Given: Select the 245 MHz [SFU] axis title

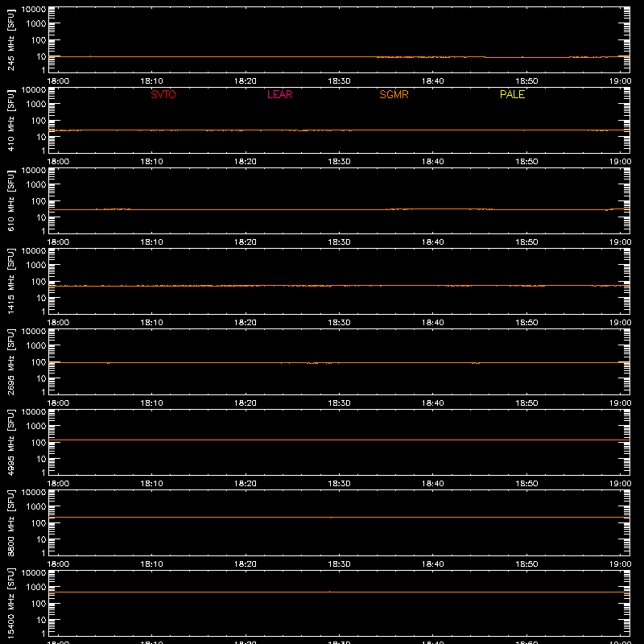Looking at the screenshot, I should click(11, 39).
